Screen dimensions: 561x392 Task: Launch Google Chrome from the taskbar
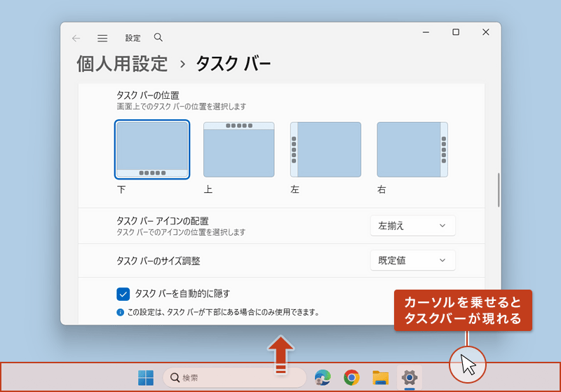(x=351, y=378)
